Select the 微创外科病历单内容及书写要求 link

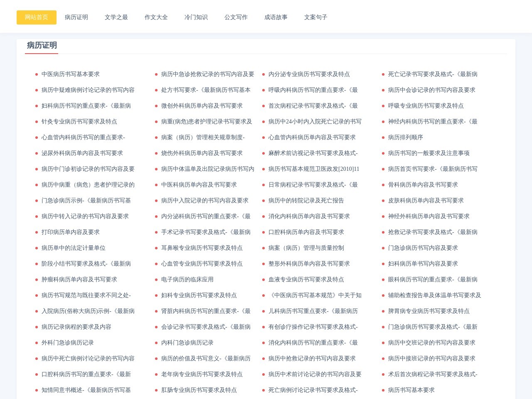click(202, 106)
